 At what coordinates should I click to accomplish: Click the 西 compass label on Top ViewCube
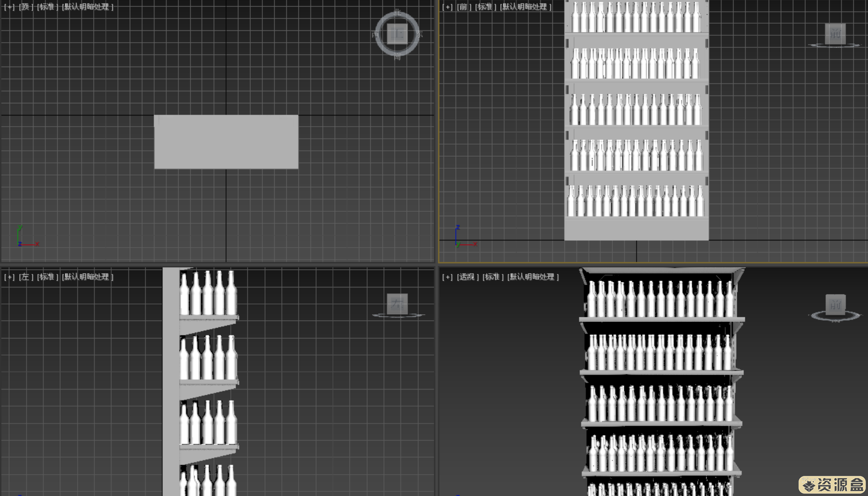click(x=375, y=34)
